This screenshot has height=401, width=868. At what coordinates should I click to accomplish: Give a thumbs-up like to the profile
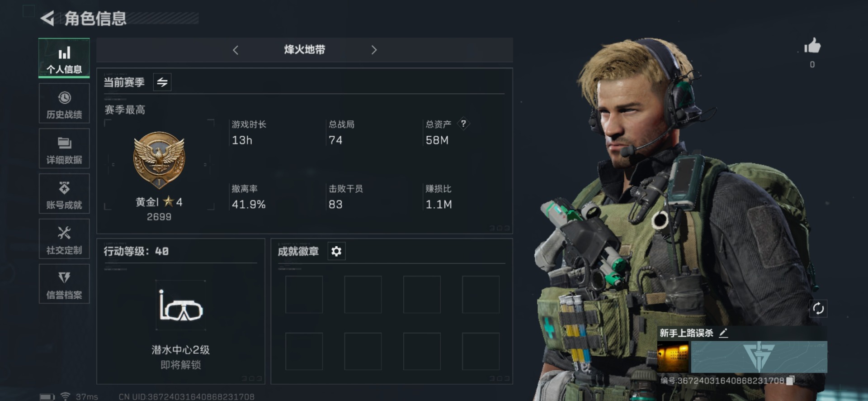(x=812, y=46)
